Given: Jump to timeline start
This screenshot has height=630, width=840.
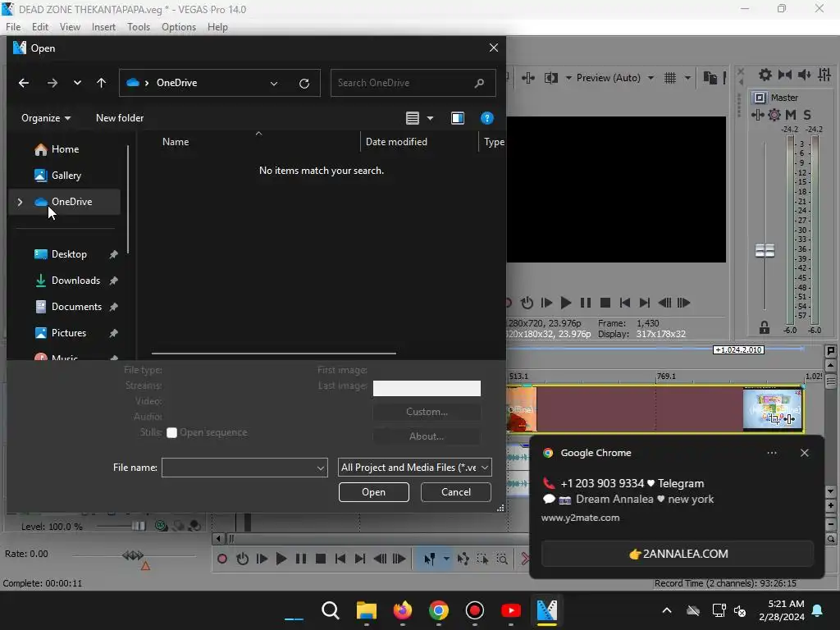Looking at the screenshot, I should click(x=340, y=559).
